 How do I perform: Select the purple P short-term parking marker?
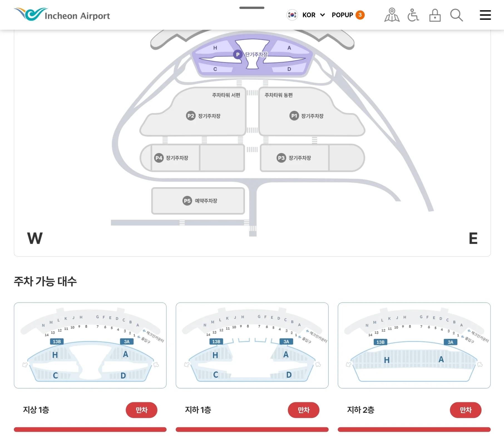[238, 55]
